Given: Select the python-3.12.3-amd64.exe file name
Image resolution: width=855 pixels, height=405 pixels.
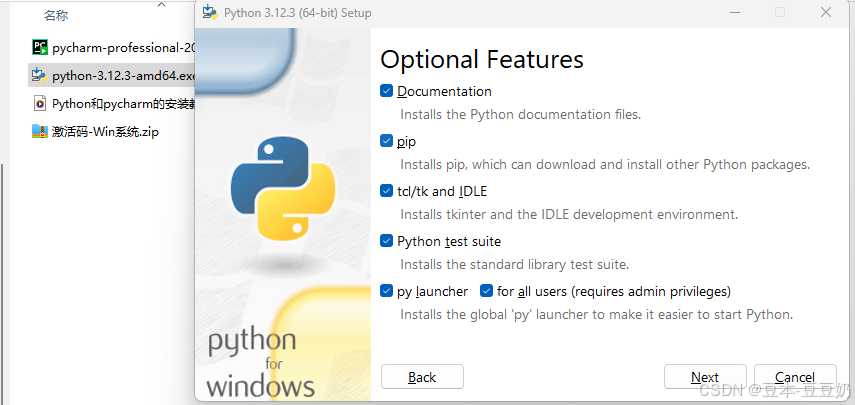Looking at the screenshot, I should pyautogui.click(x=124, y=76).
